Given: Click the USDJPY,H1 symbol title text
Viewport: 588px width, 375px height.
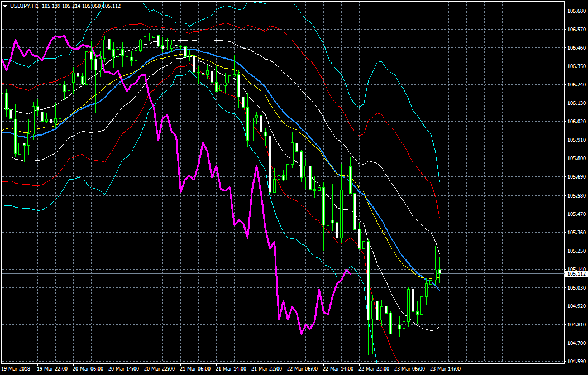Looking at the screenshot, I should tap(27, 6).
